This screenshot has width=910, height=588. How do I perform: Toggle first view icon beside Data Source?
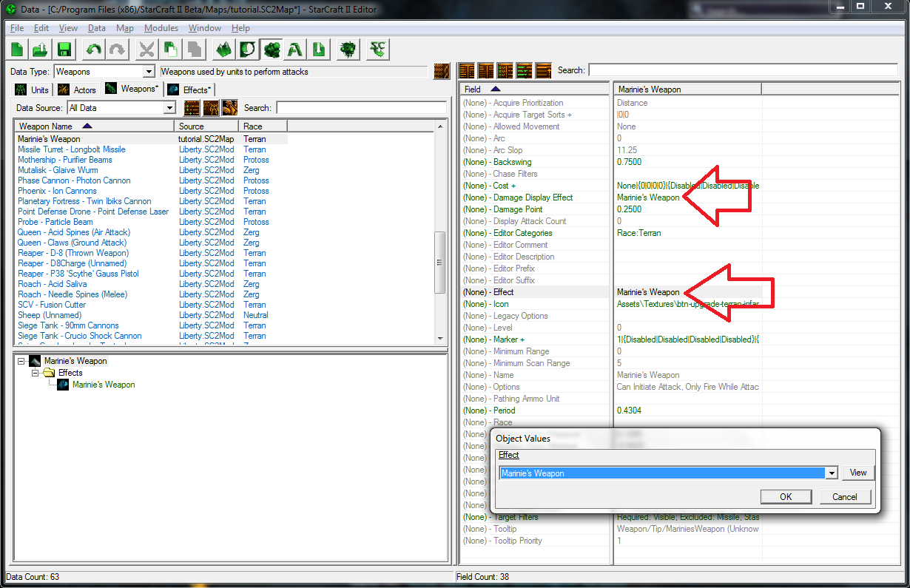point(192,107)
